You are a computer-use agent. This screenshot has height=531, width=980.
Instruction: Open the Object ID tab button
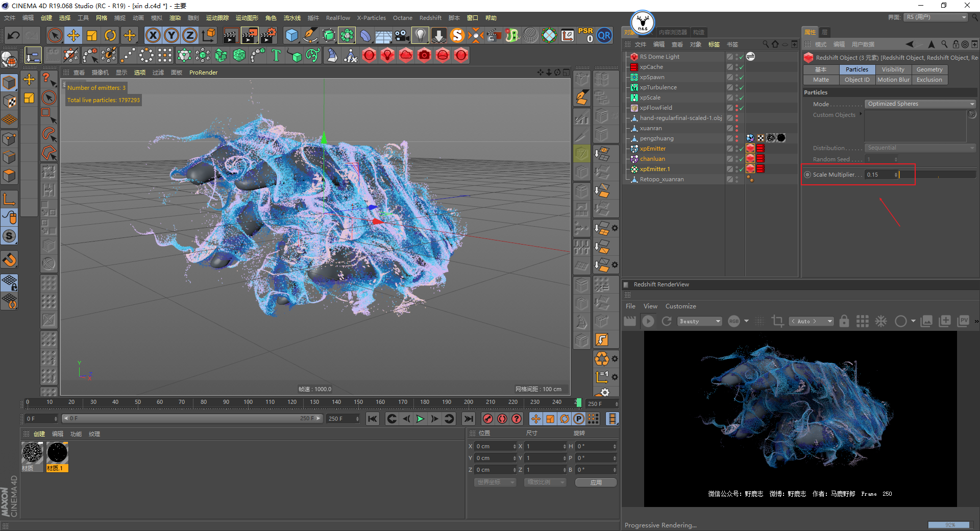tap(857, 80)
